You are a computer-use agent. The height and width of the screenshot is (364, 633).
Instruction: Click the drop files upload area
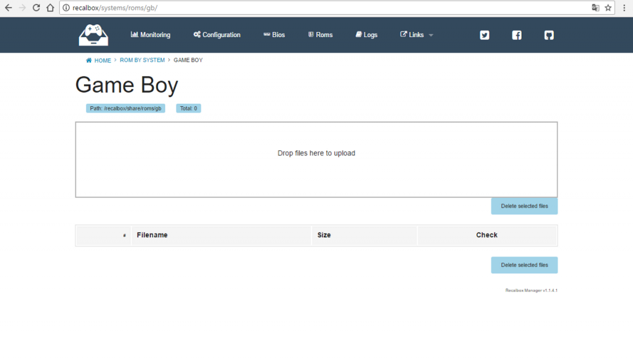click(x=316, y=159)
